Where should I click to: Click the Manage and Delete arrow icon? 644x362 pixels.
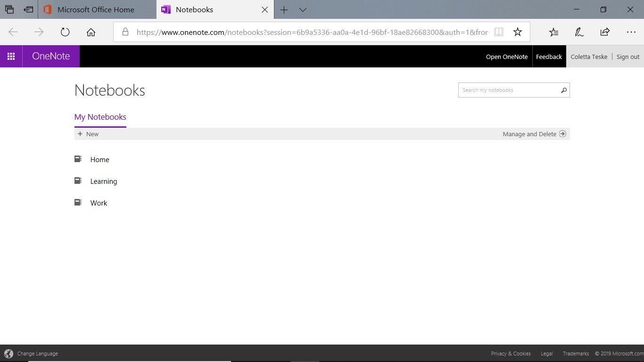(562, 134)
